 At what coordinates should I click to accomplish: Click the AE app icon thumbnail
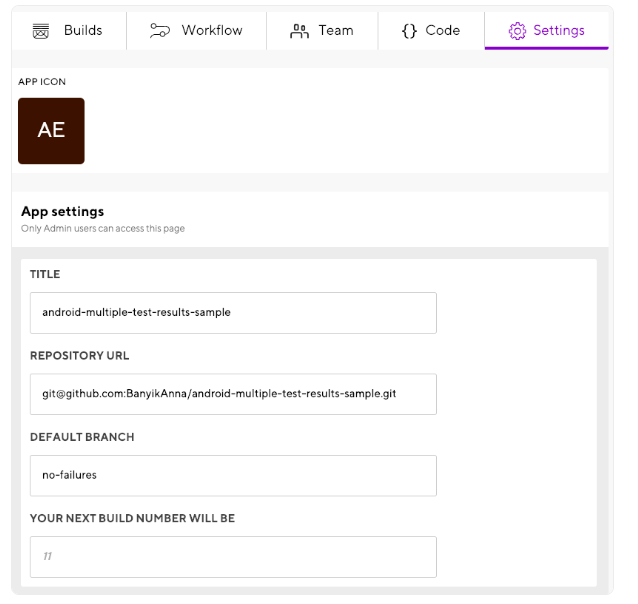tap(51, 131)
